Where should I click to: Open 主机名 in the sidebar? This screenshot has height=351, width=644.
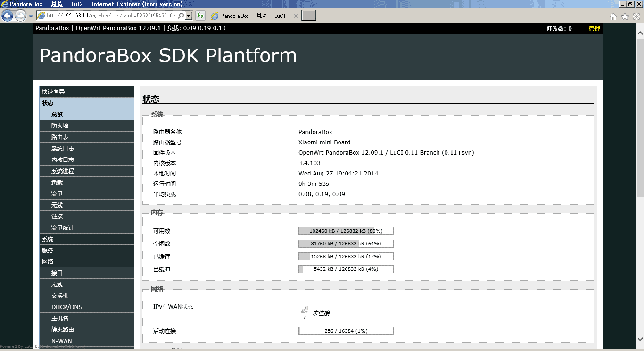(87, 318)
